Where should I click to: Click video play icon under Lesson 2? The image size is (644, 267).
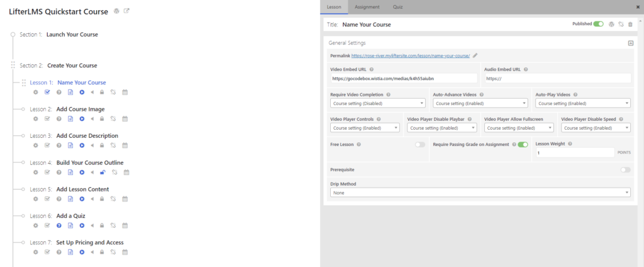[x=82, y=119]
